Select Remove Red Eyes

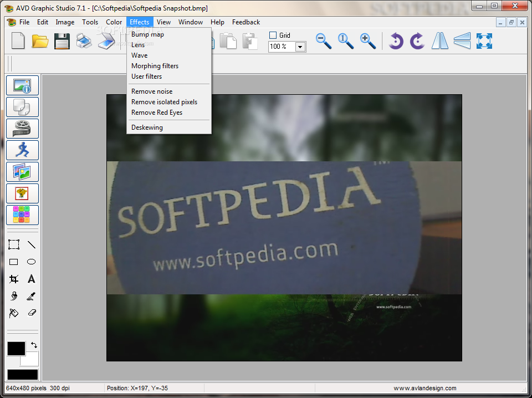169,113
